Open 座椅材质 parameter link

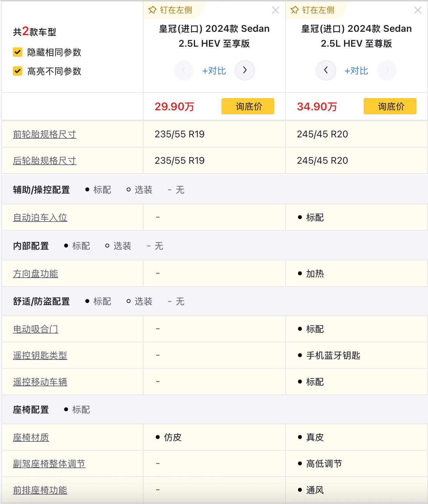[x=31, y=437]
